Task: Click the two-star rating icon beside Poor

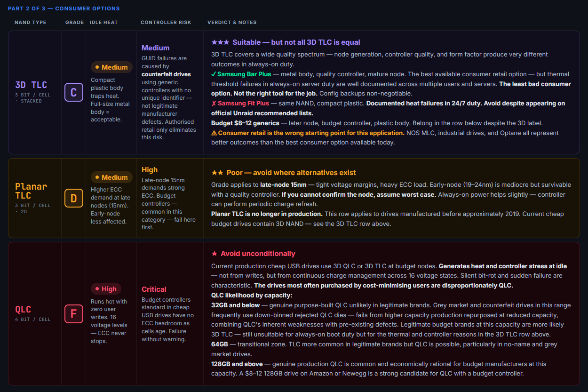Action: (x=217, y=173)
